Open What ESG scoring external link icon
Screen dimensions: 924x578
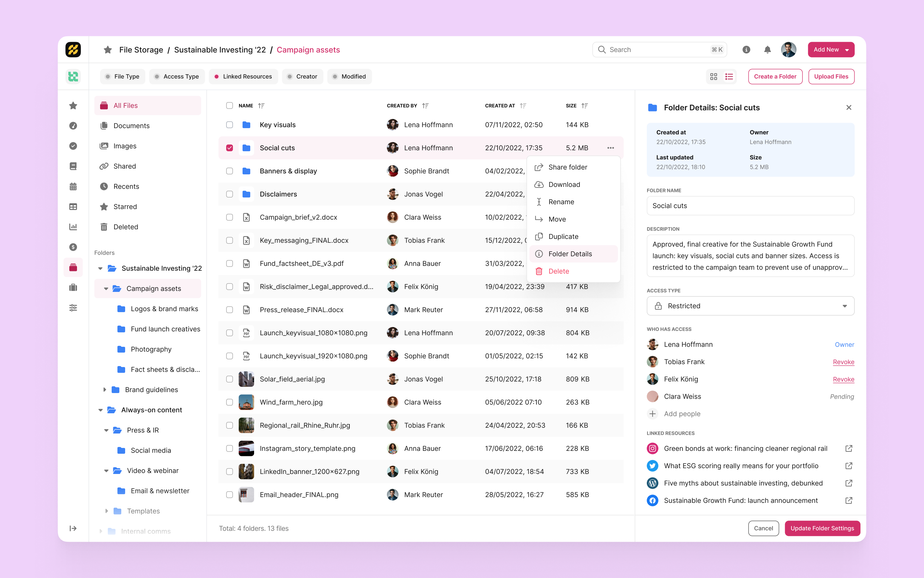tap(849, 466)
